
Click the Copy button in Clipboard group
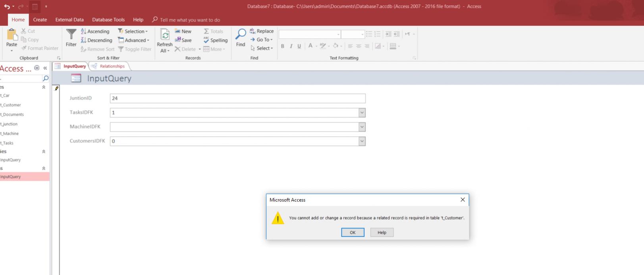pyautogui.click(x=30, y=40)
